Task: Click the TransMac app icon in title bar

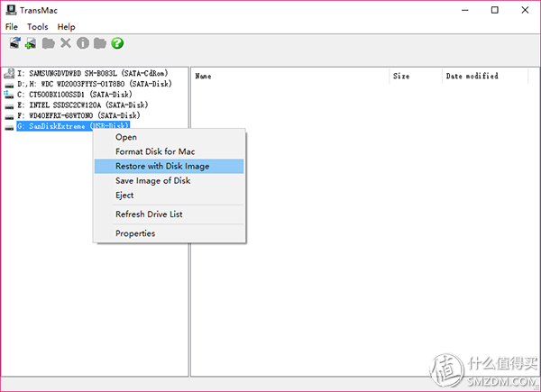Action: [x=11, y=10]
